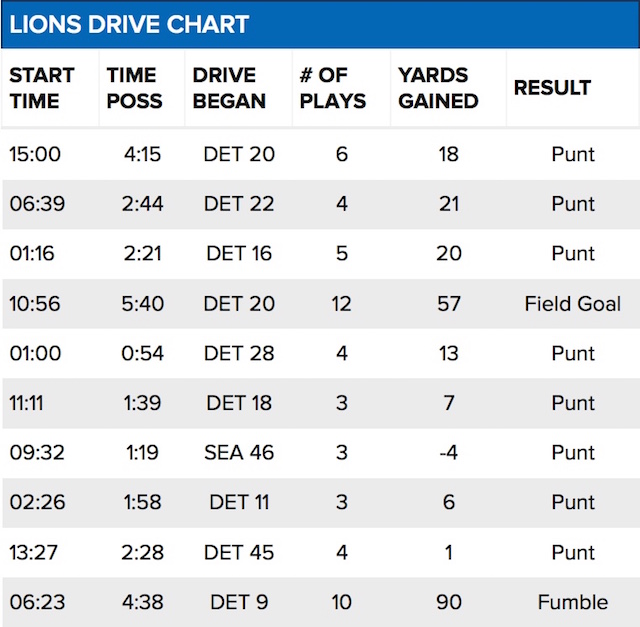Click the SEA 46 drive began cell
The width and height of the screenshot is (640, 627).
tap(239, 453)
